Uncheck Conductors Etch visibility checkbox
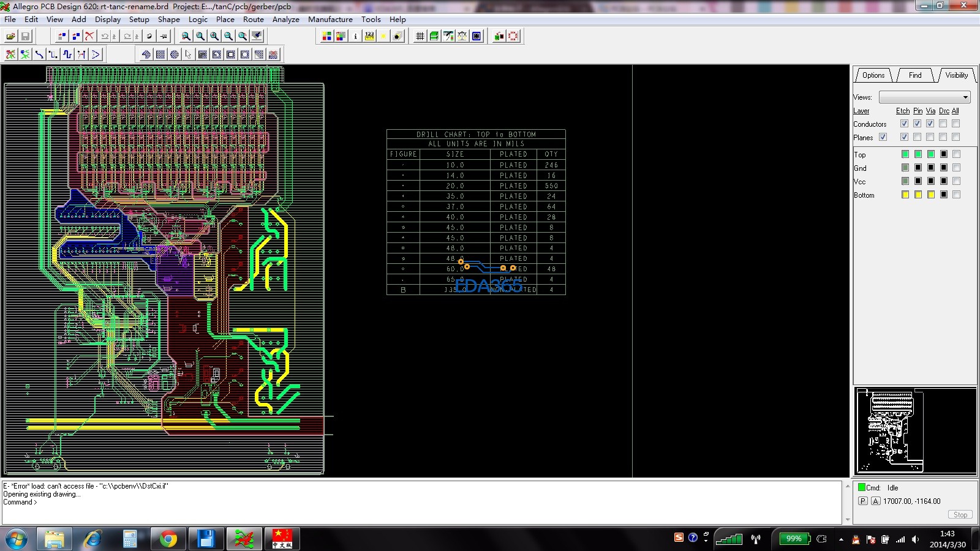This screenshot has width=980, height=551. pyautogui.click(x=904, y=124)
